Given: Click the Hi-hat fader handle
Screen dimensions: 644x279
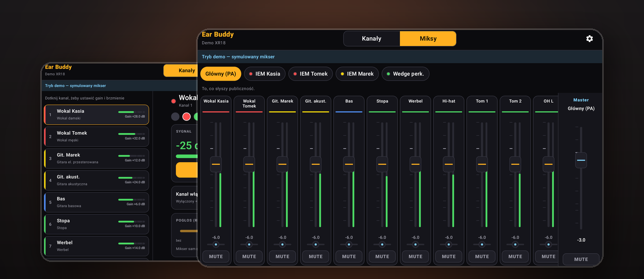Looking at the screenshot, I should 448,164.
